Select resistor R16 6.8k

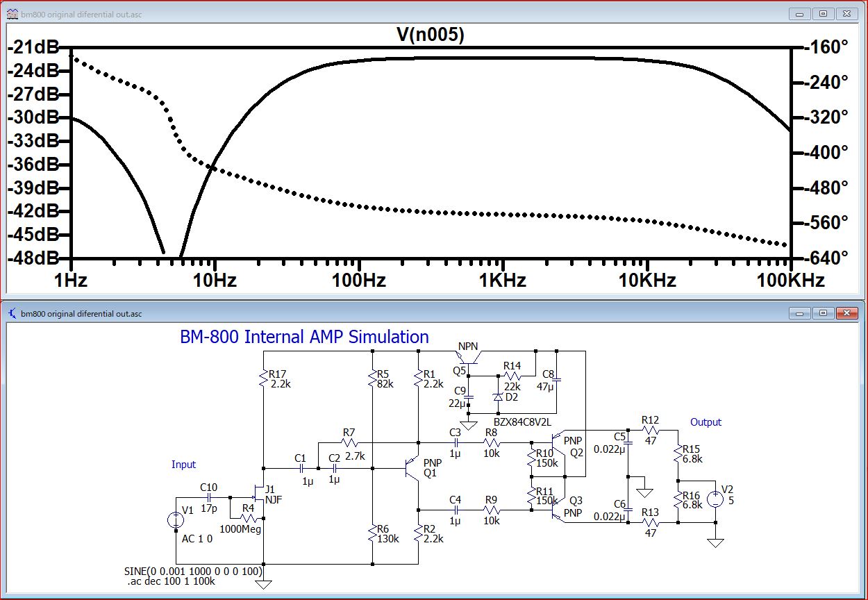point(677,500)
